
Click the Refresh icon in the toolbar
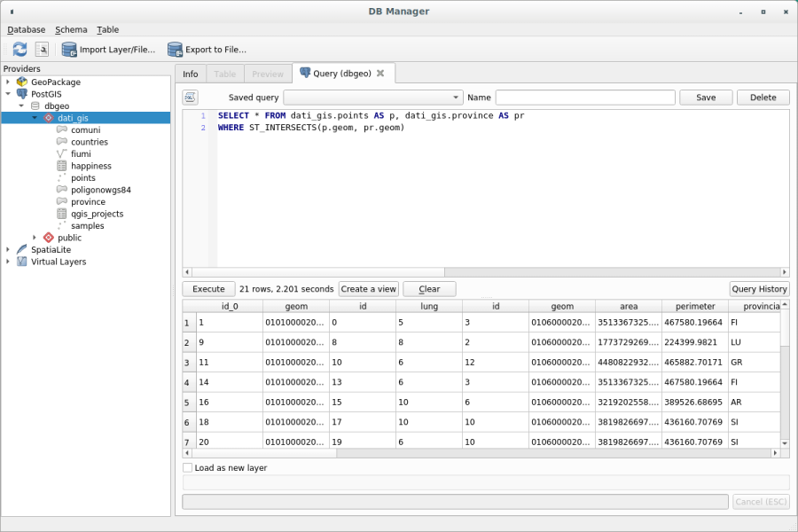click(x=20, y=49)
